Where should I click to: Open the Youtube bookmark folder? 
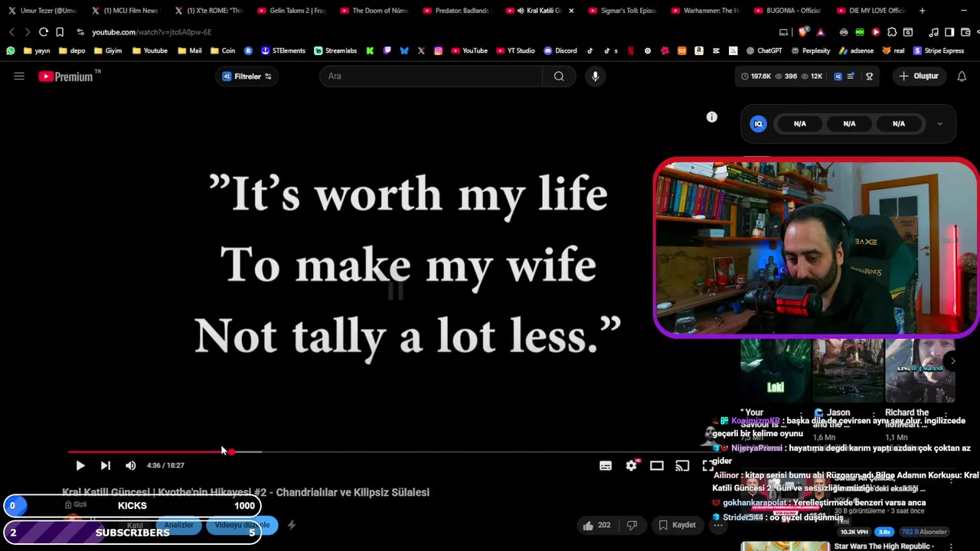point(149,51)
